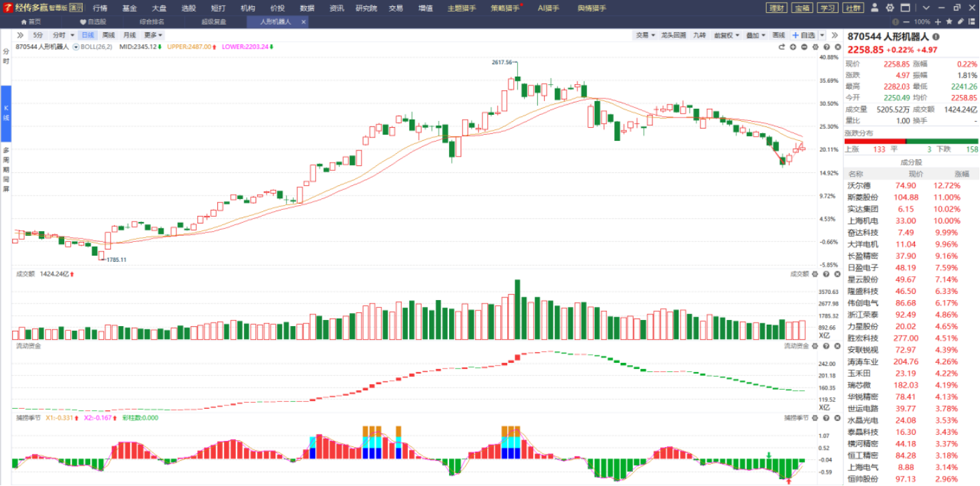The width and height of the screenshot is (980, 486).
Task: Add stock using 自选 button
Action: (803, 35)
